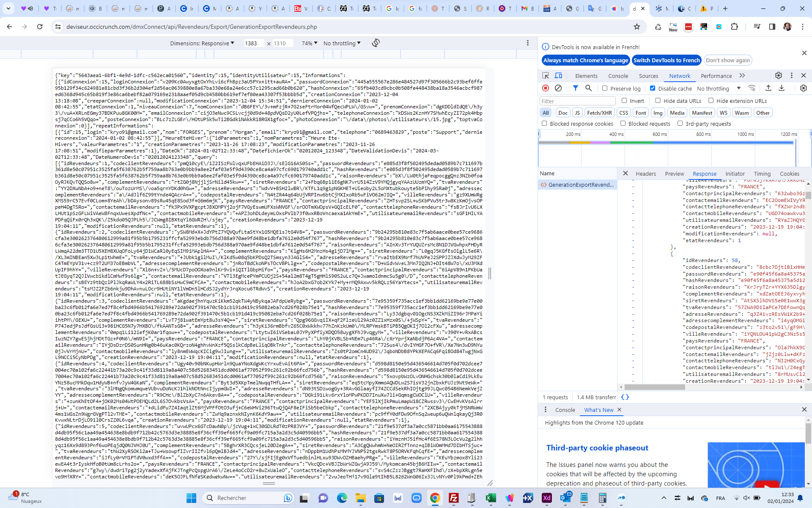Open the Headers tab for the request
The image size is (812, 508).
tap(646, 174)
